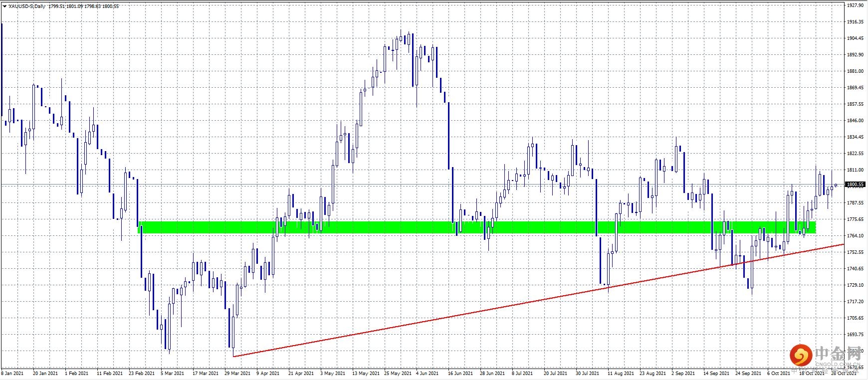Click the 20 Jul 2021 date label

coord(556,374)
